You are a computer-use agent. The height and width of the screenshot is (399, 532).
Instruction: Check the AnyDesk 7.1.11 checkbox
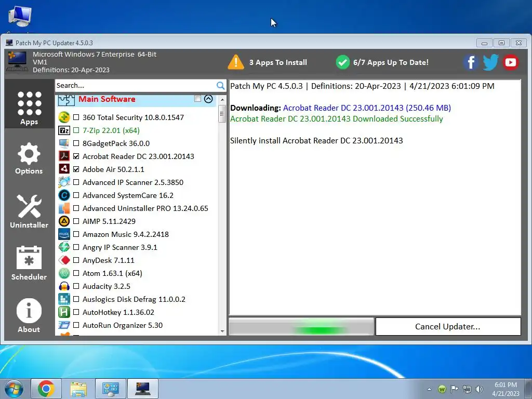click(76, 260)
